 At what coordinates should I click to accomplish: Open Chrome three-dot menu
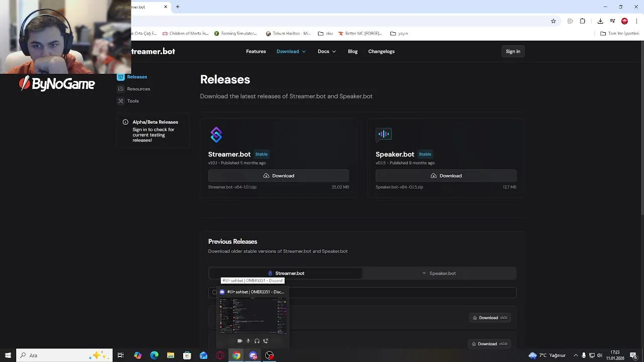[x=637, y=21]
